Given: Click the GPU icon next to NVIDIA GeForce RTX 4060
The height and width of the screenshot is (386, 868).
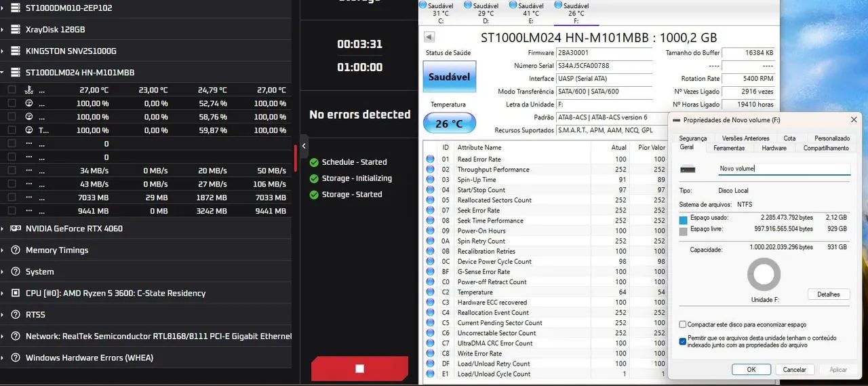Looking at the screenshot, I should (15, 229).
